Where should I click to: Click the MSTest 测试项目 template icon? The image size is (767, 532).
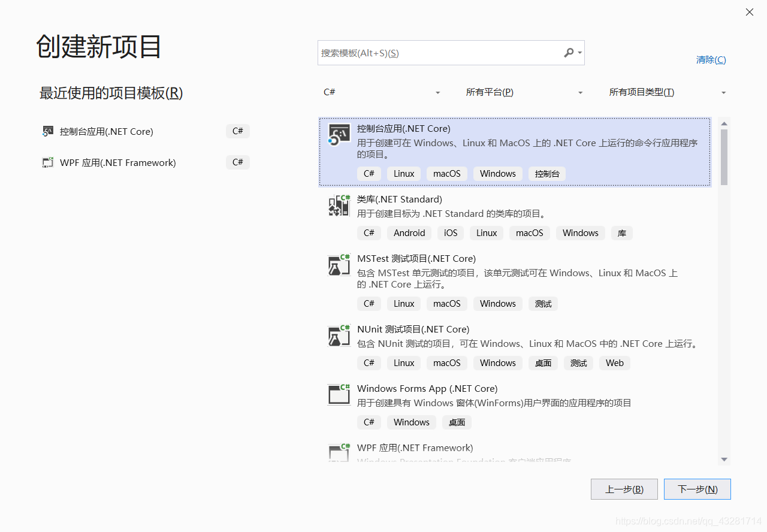pyautogui.click(x=339, y=265)
